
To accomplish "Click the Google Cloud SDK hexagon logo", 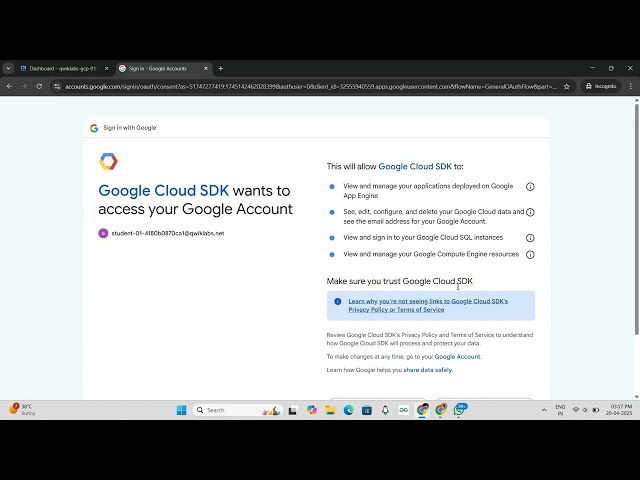I will click(108, 161).
